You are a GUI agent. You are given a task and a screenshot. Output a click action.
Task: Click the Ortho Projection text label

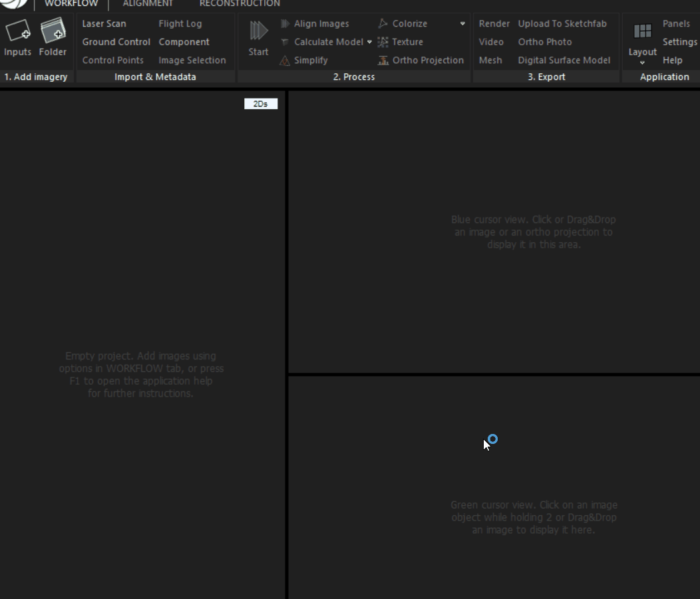[428, 61]
